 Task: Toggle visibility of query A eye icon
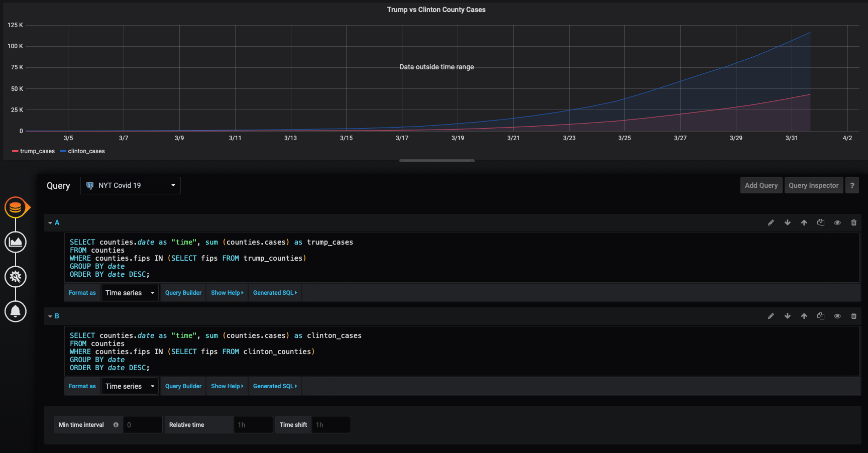click(837, 223)
